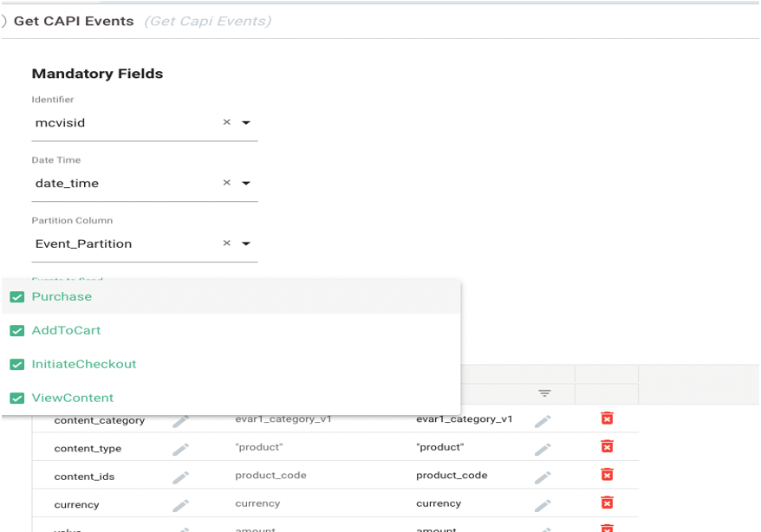
Task: Expand the Identifier dropdown arrow
Action: pos(246,123)
